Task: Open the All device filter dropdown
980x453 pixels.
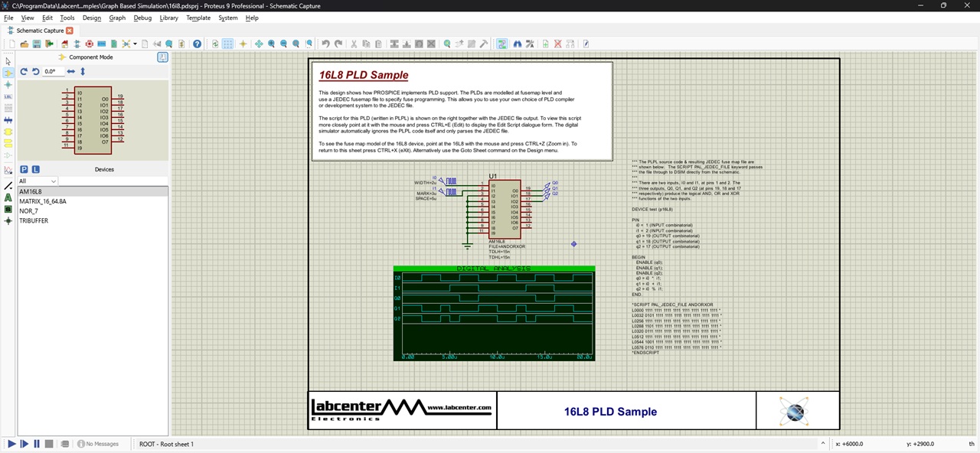Action: pyautogui.click(x=38, y=181)
